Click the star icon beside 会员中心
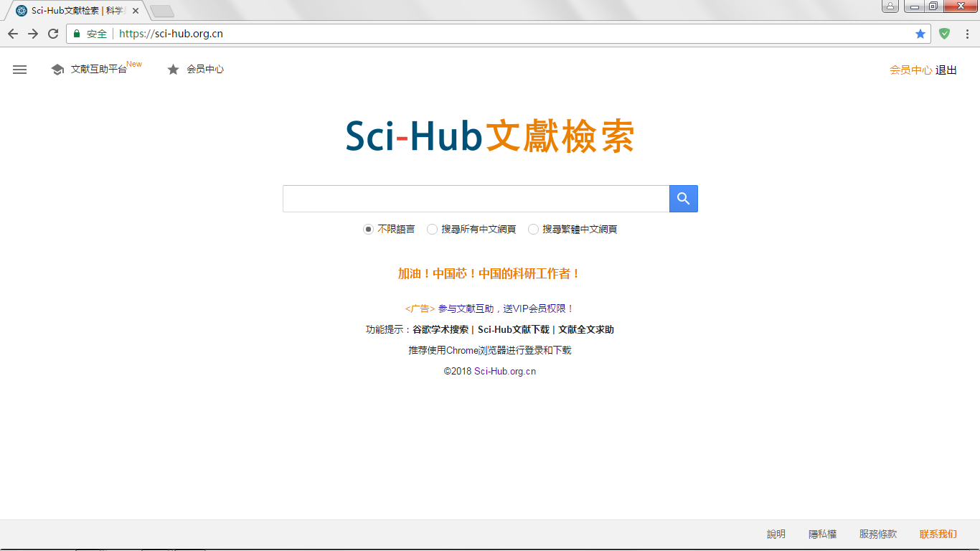Viewport: 980px width, 551px height. pyautogui.click(x=172, y=69)
